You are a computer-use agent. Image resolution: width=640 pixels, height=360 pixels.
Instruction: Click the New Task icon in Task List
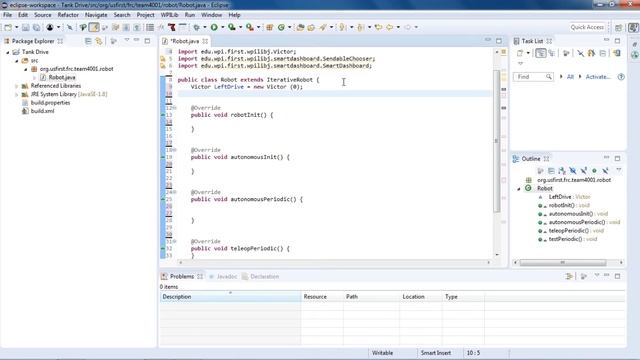coord(520,53)
